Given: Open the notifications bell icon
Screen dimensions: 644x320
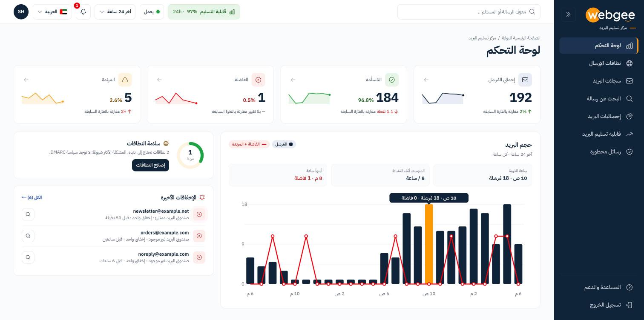Looking at the screenshot, I should pyautogui.click(x=83, y=12).
